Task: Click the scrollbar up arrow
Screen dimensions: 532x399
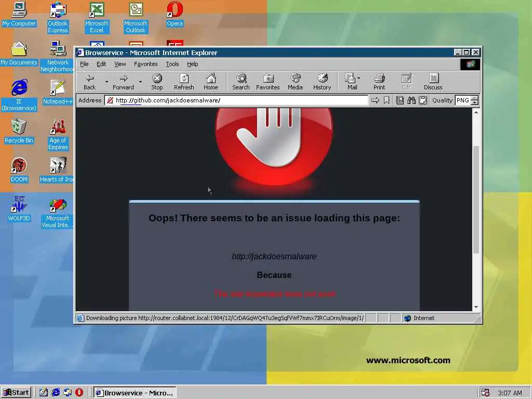Action: click(476, 112)
